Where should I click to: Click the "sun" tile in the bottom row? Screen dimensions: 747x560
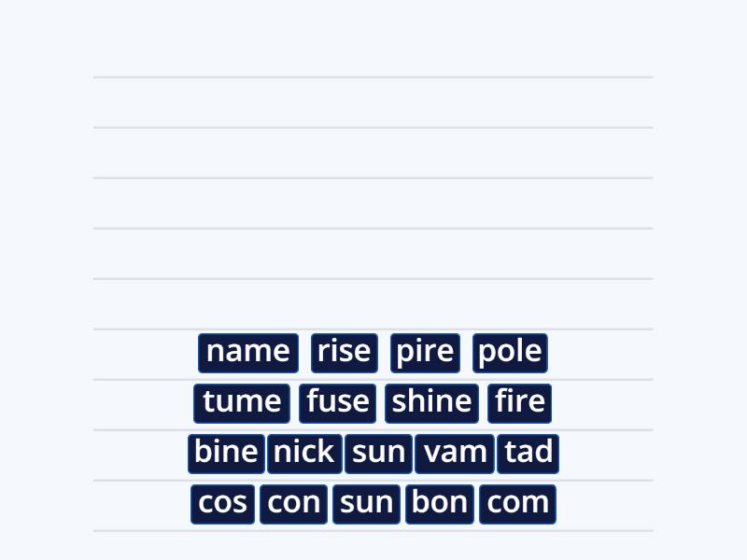[366, 502]
